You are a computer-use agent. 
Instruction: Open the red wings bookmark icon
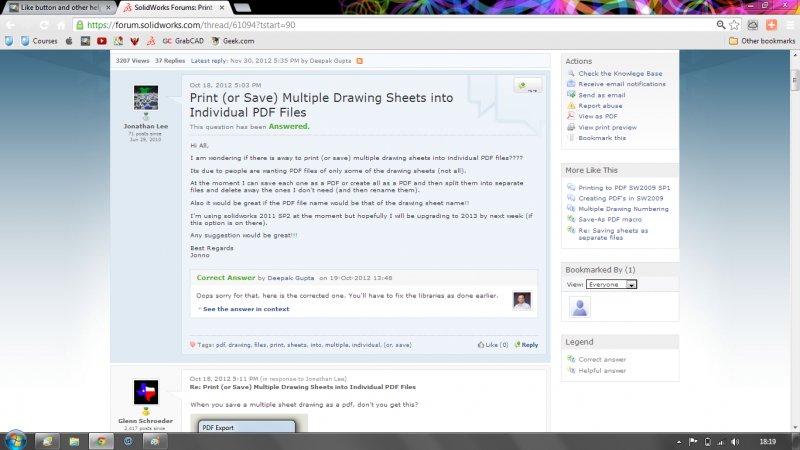click(x=134, y=41)
